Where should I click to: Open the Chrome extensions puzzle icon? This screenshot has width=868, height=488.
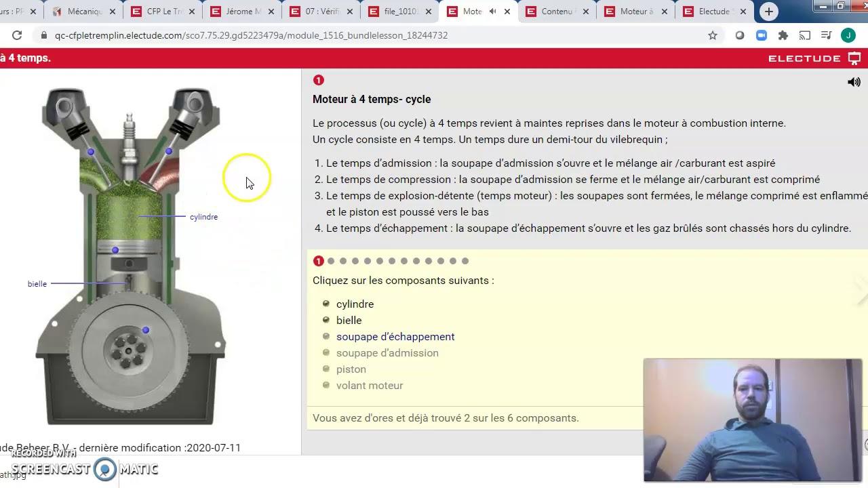(783, 35)
